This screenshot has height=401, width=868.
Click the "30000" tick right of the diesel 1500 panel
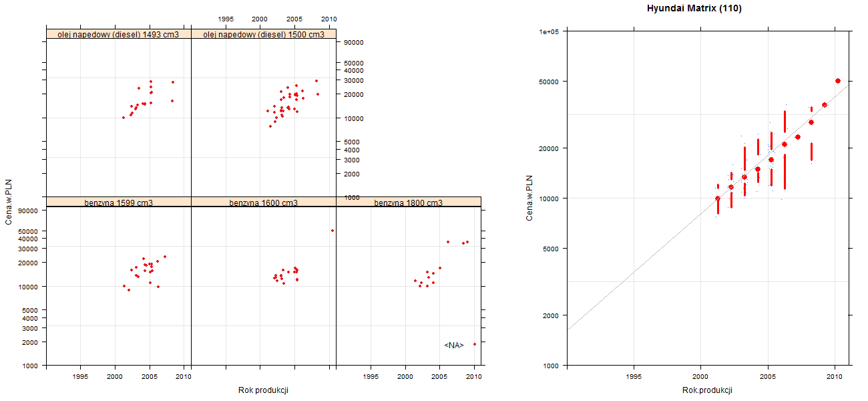(x=353, y=80)
